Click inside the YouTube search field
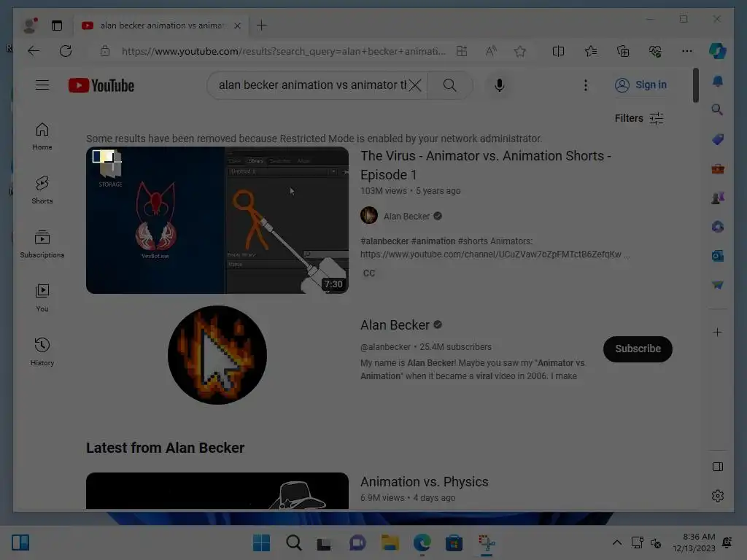The height and width of the screenshot is (560, 747). click(x=312, y=85)
